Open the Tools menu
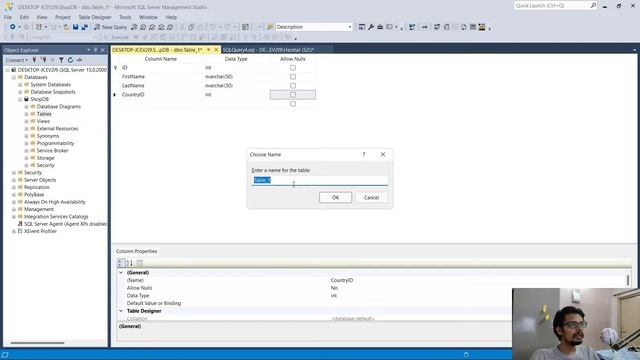 (125, 17)
